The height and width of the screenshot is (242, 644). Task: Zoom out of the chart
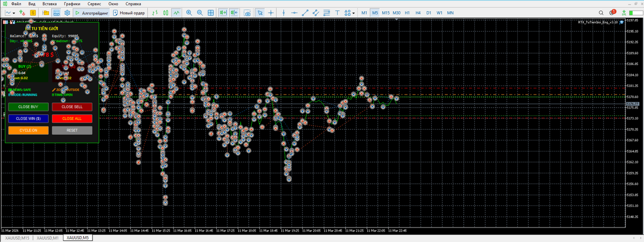point(200,12)
